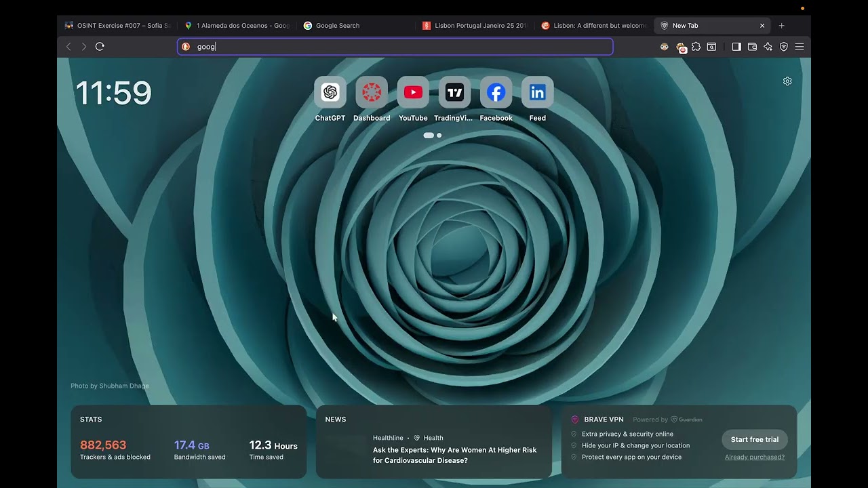Open the extensions puzzle piece menu

(x=696, y=47)
